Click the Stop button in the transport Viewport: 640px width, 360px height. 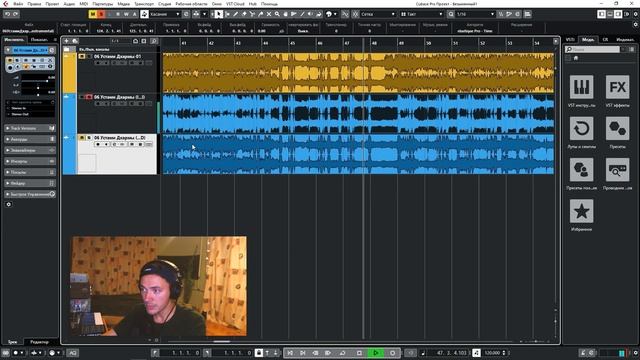pos(359,353)
